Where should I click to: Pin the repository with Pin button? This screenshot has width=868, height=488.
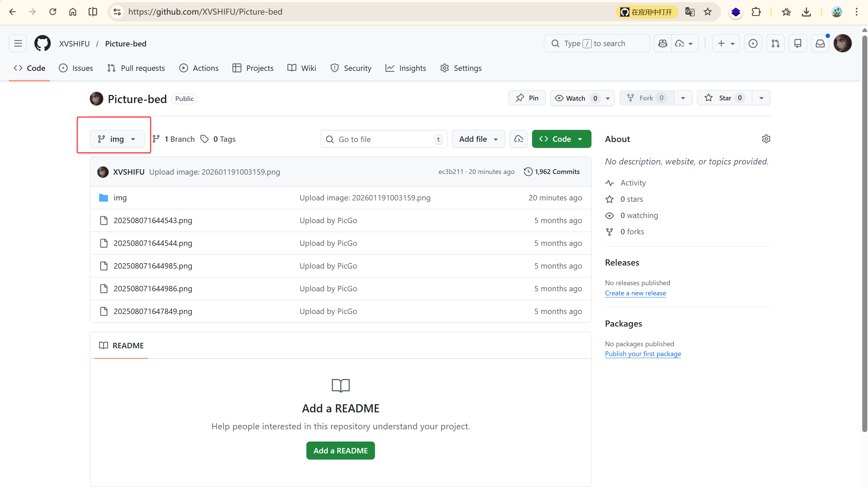coord(527,98)
